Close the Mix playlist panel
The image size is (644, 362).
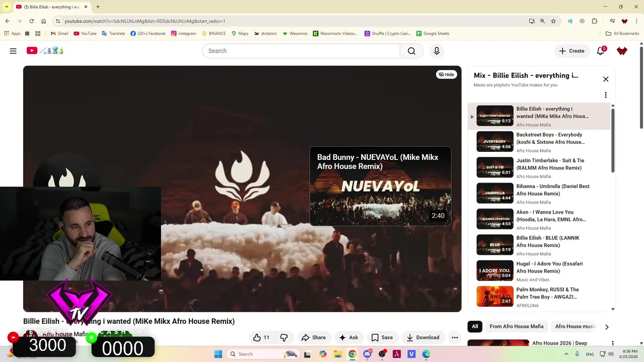(606, 79)
